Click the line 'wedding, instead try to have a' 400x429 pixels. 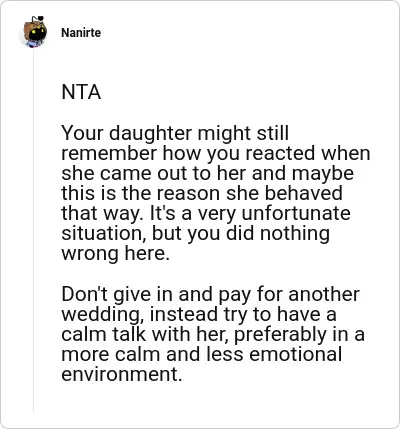[x=199, y=314]
